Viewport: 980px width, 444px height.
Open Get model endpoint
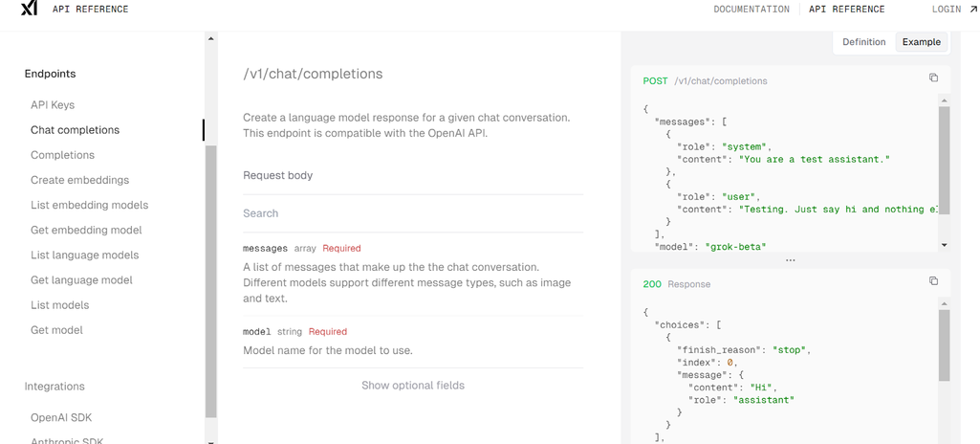(56, 330)
